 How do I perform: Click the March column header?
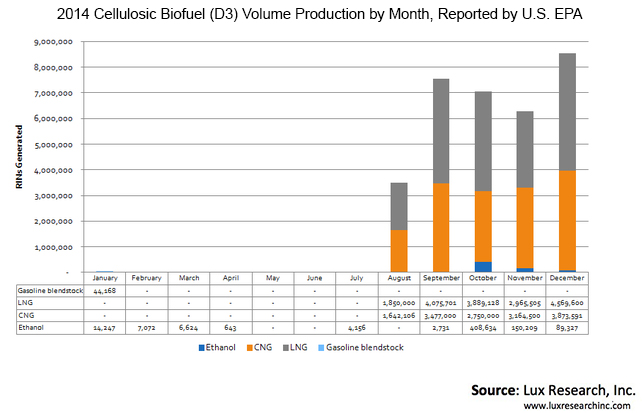coord(189,278)
